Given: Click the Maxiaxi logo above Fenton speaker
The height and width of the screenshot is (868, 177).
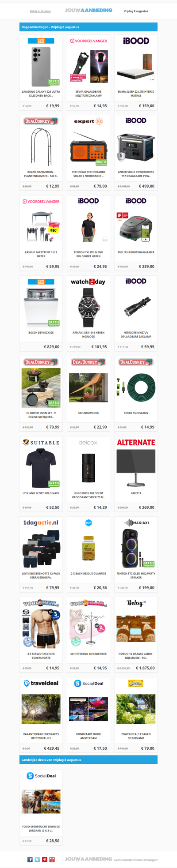Looking at the screenshot, I should (136, 522).
